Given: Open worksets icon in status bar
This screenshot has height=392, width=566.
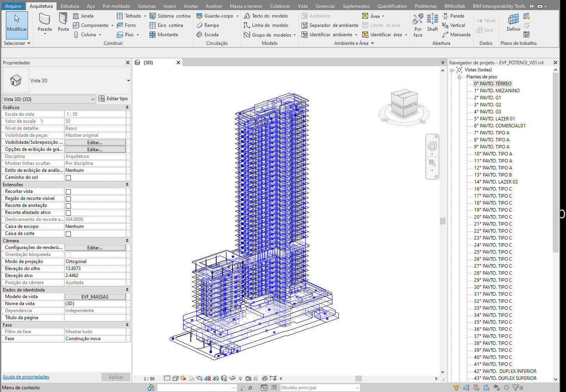Looking at the screenshot, I should click(151, 388).
